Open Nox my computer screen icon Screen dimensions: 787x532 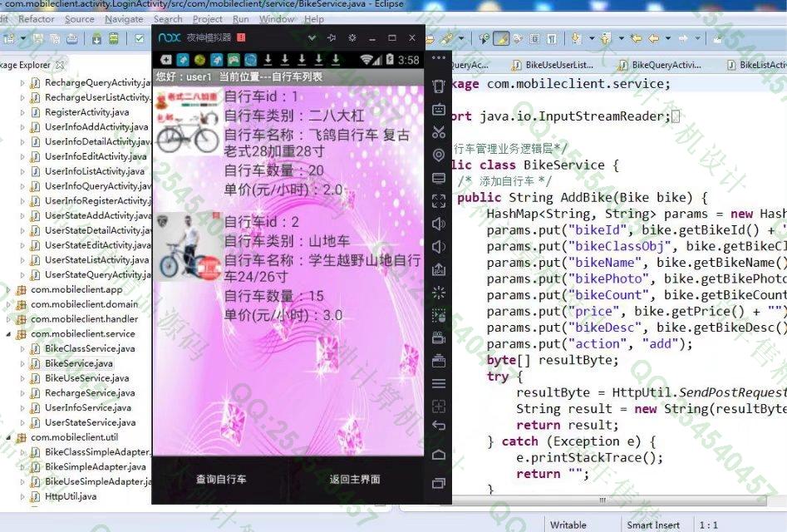coord(439,178)
